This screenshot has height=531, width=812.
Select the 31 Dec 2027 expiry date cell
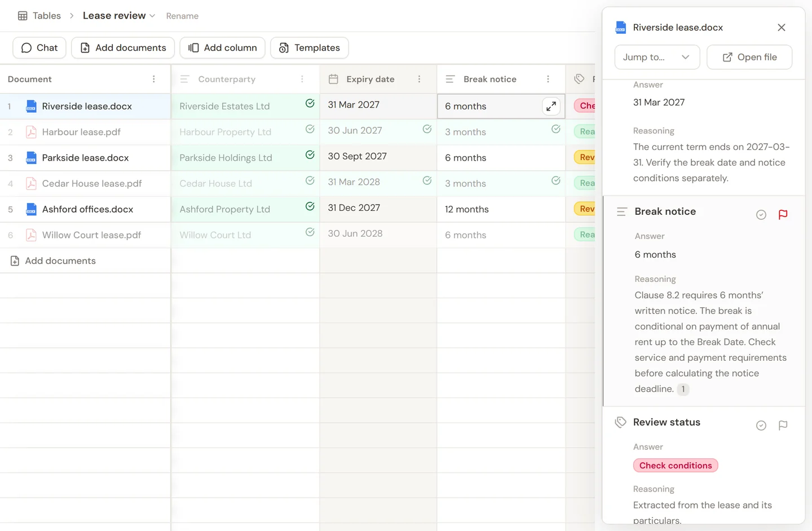[x=378, y=209]
